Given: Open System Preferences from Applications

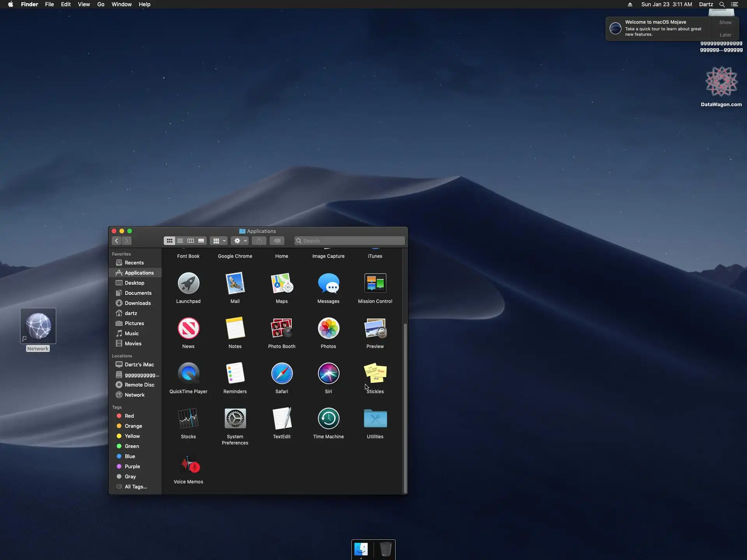Looking at the screenshot, I should click(x=235, y=419).
